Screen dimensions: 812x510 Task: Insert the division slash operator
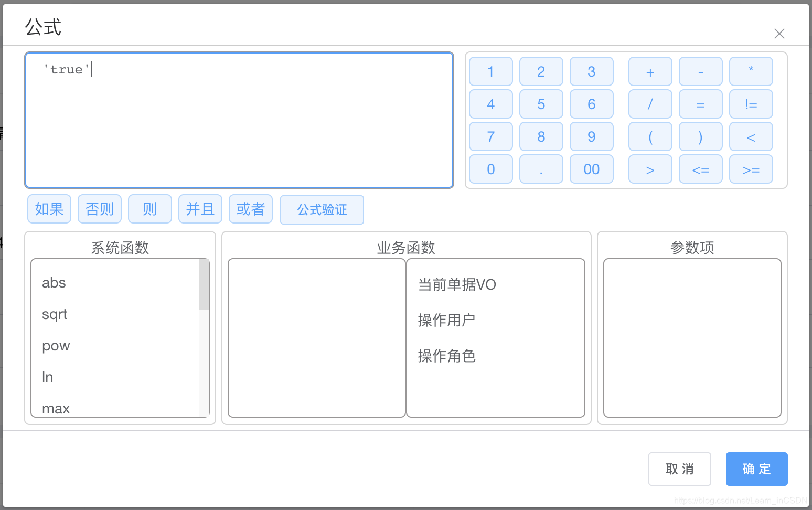tap(650, 104)
